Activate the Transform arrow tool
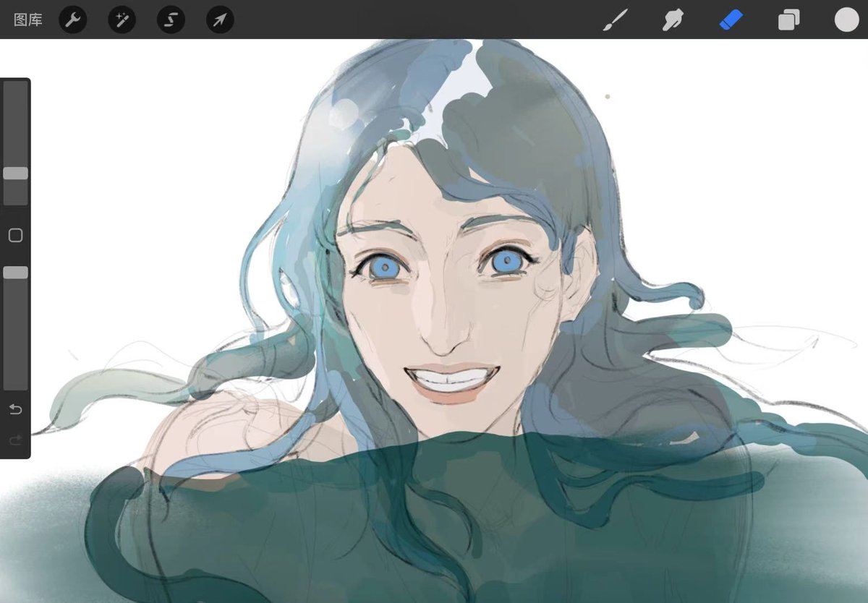Screen dimensions: 868x603 220,20
